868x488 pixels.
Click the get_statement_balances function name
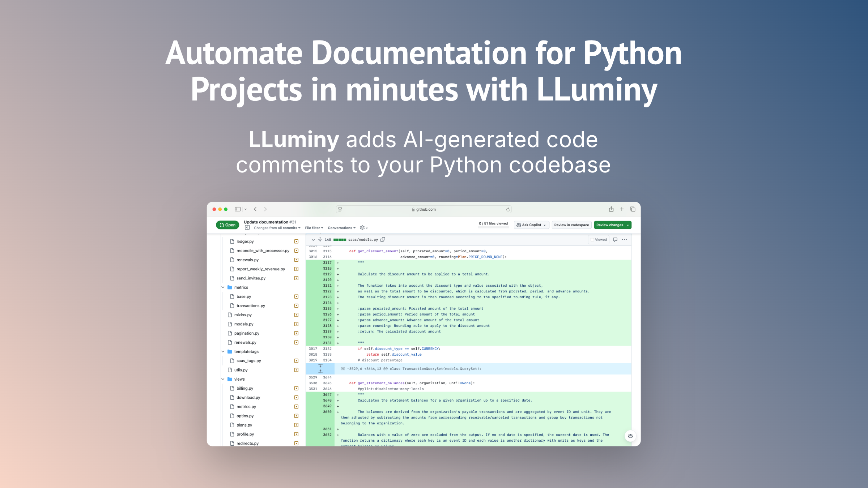pos(381,383)
